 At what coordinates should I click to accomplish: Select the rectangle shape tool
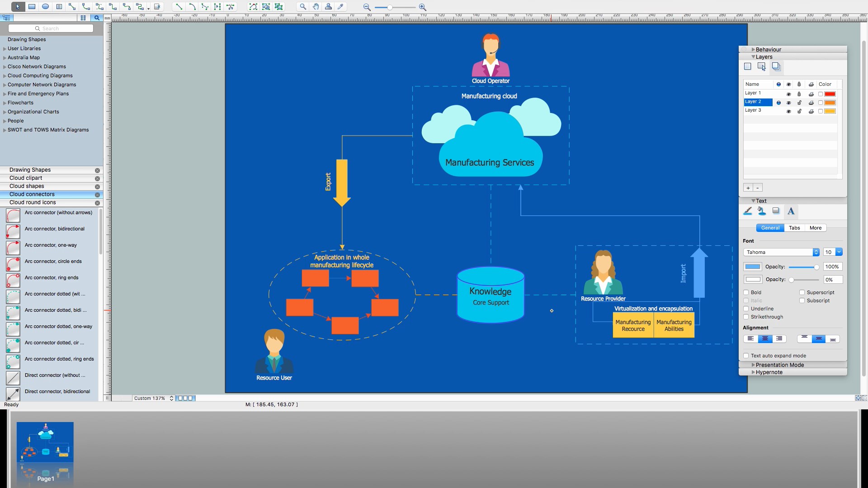coord(32,7)
